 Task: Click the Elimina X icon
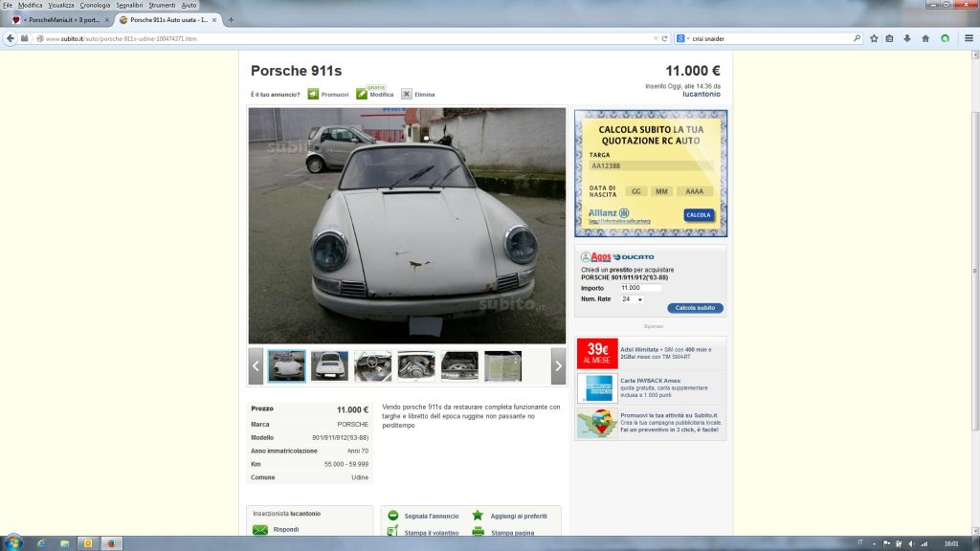[x=406, y=94]
